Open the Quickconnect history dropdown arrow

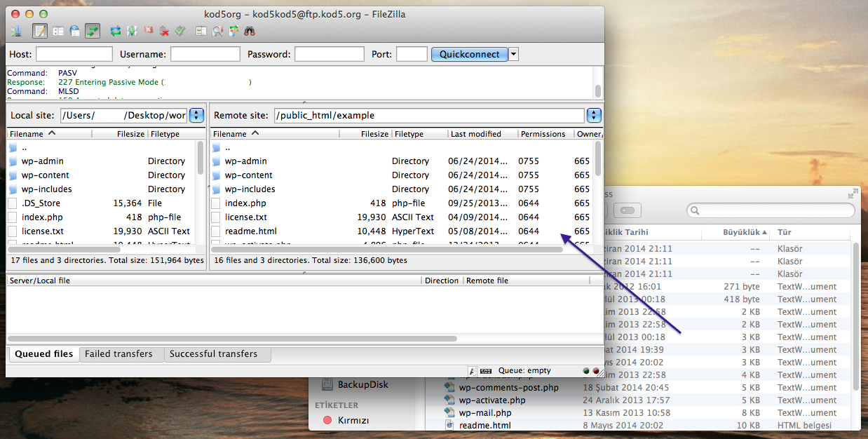pyautogui.click(x=514, y=54)
